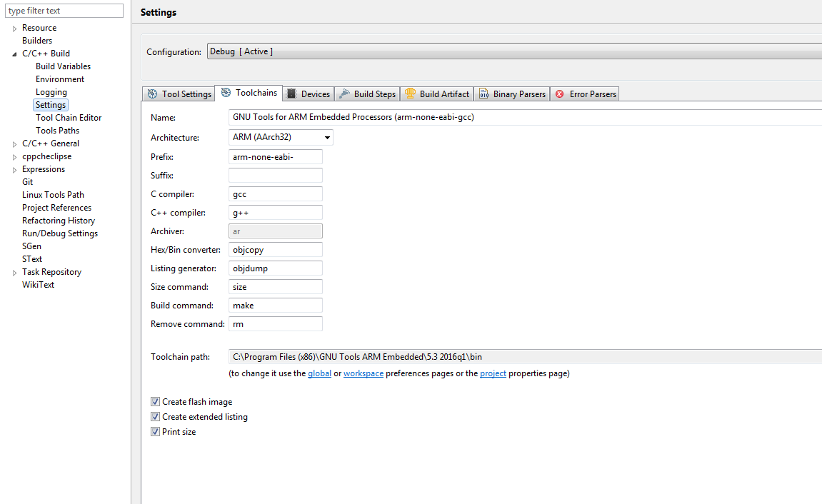Open the workspace preferences link

363,373
